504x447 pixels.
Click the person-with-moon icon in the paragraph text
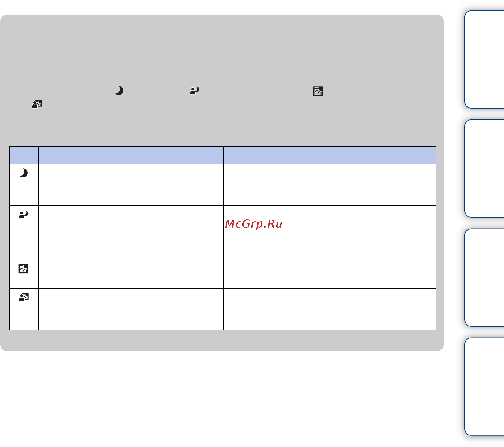click(195, 91)
